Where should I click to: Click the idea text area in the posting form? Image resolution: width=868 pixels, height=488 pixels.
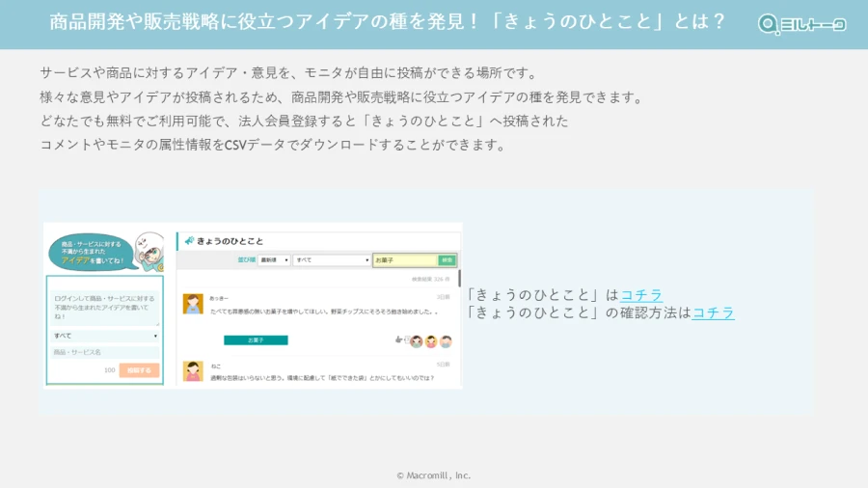click(x=104, y=308)
